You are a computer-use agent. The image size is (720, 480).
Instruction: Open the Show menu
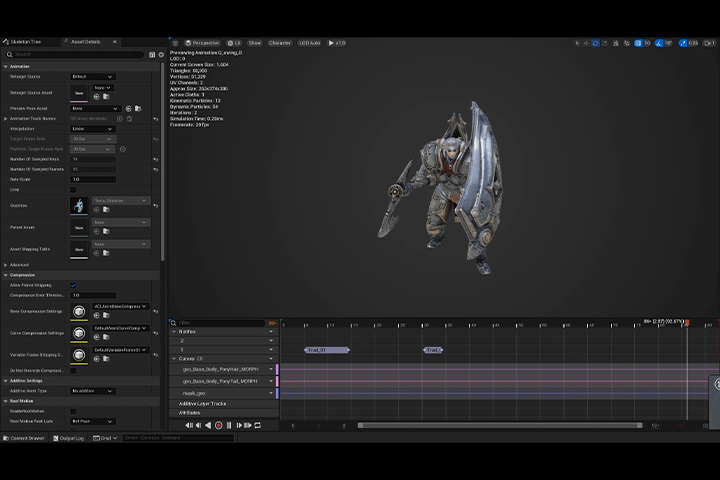[255, 43]
